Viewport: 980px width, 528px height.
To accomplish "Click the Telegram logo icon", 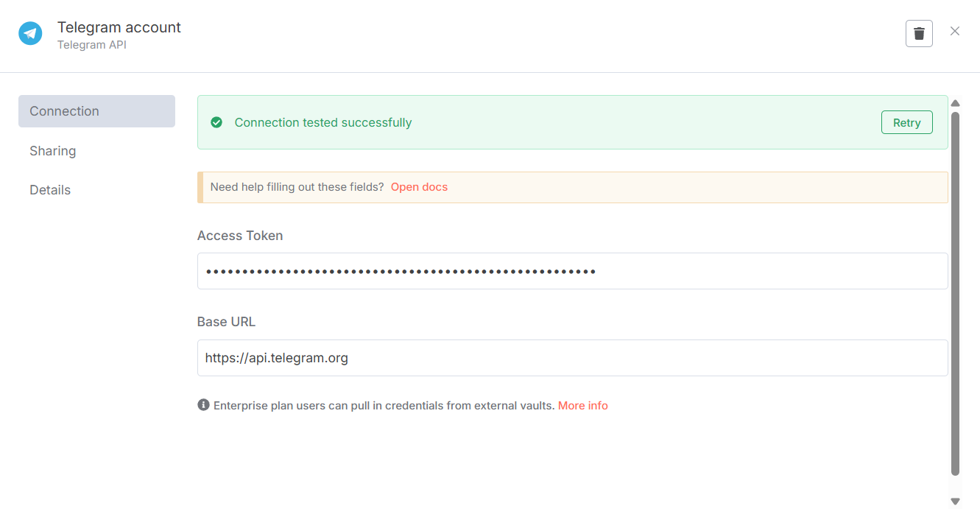I will (30, 33).
